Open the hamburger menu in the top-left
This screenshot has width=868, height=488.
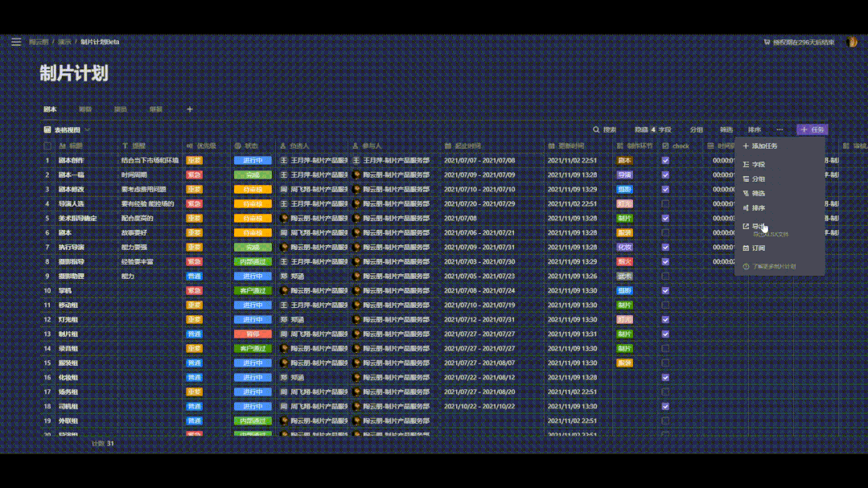point(16,42)
